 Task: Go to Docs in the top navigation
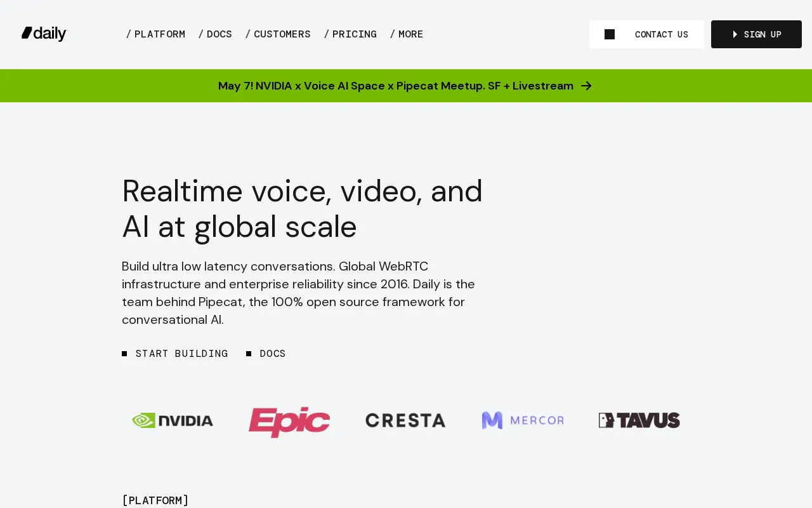(x=215, y=34)
